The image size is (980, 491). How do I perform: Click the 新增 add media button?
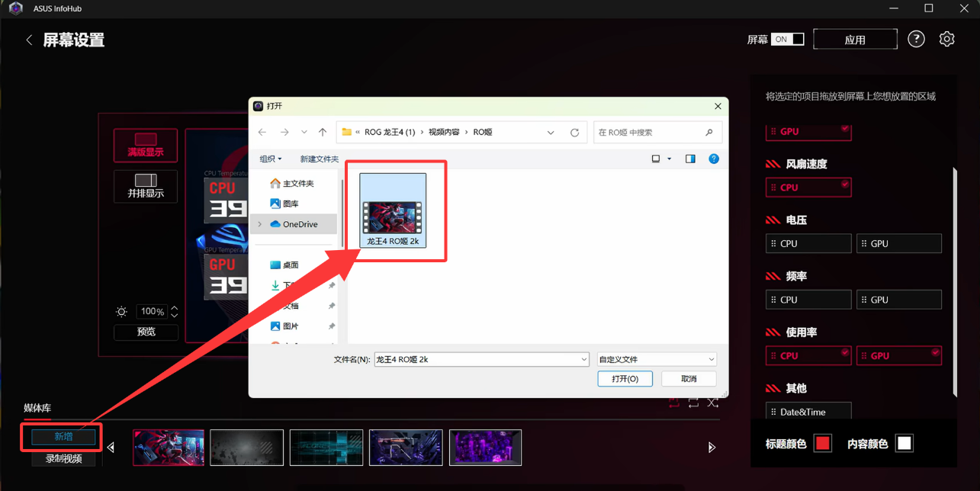click(63, 437)
